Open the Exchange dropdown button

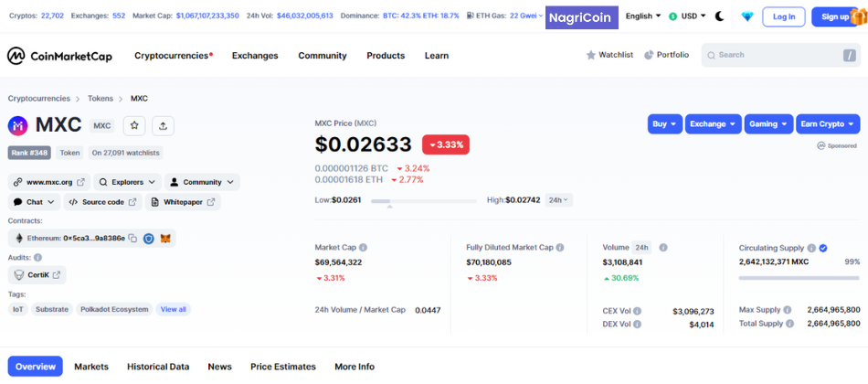(713, 124)
